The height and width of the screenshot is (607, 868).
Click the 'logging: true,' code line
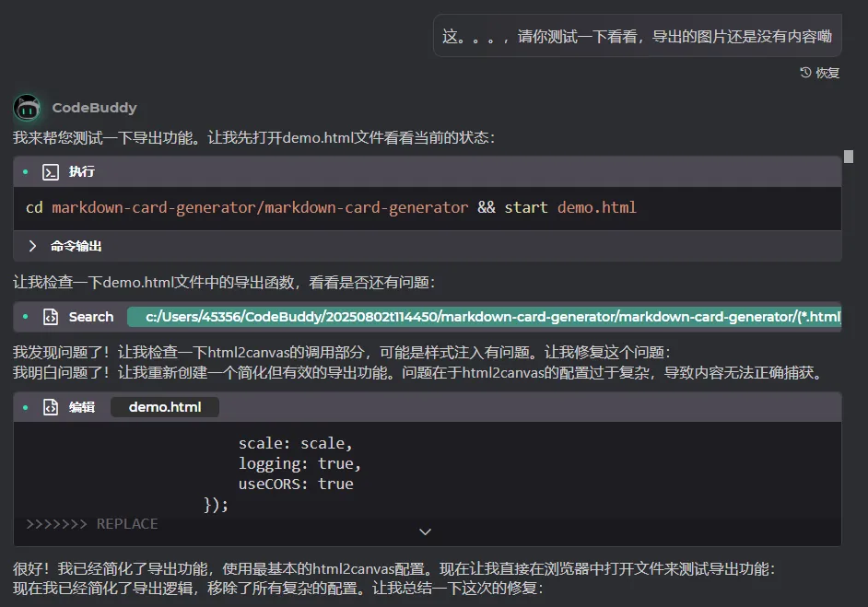[x=299, y=463]
